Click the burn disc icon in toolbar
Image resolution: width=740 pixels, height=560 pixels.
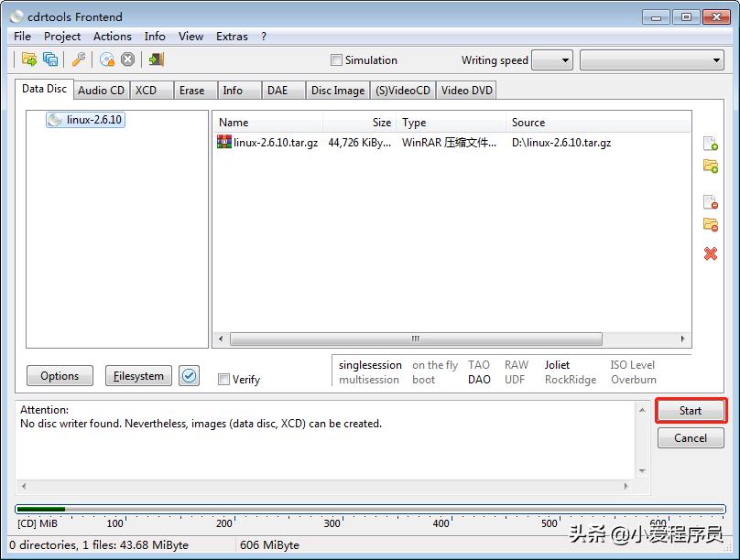click(107, 59)
